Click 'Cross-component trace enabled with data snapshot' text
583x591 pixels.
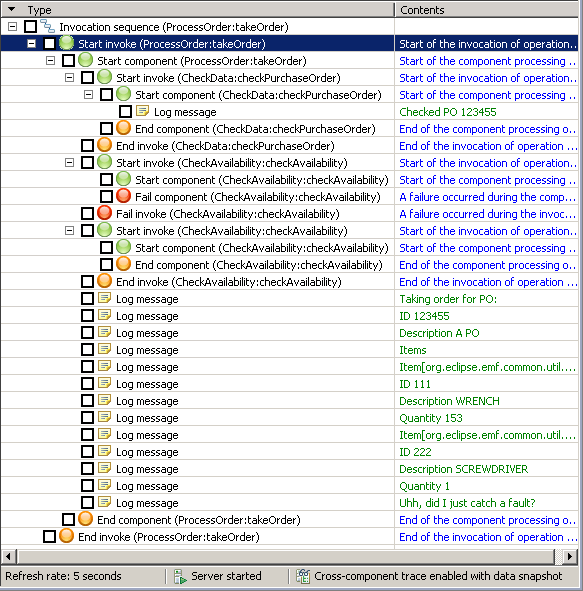438,576
